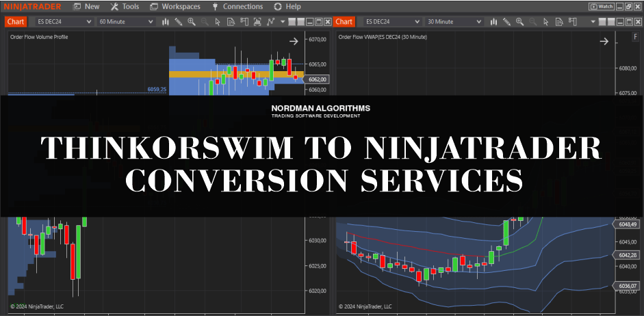
Task: Open bar type icon in 30 Minute chart
Action: pyautogui.click(x=493, y=22)
